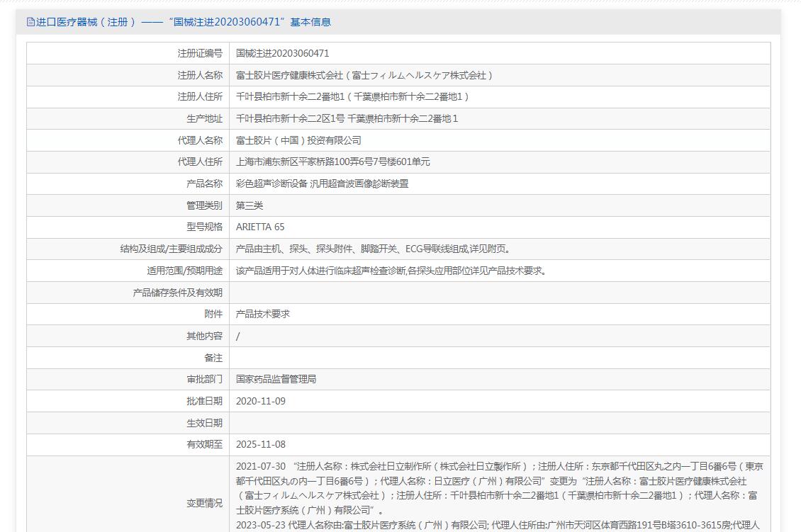Click the document icon beside the page title
This screenshot has height=532, width=801.
[x=30, y=22]
